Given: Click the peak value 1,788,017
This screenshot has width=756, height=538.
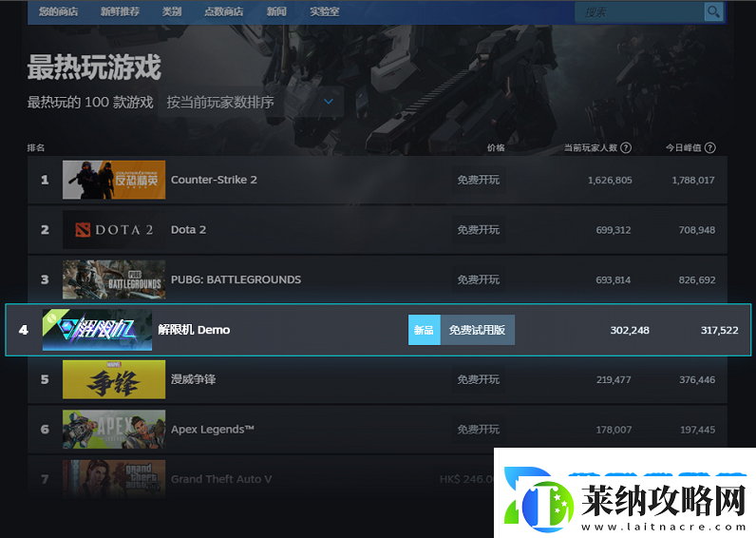Looking at the screenshot, I should tap(693, 180).
